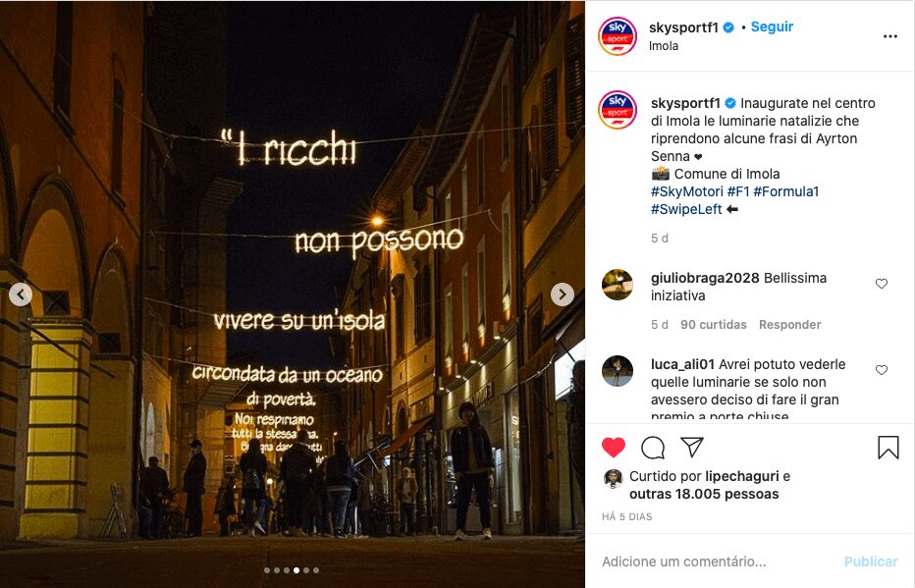The height and width of the screenshot is (588, 915).
Task: Open luca_ali01 profile avatar
Action: click(x=618, y=371)
